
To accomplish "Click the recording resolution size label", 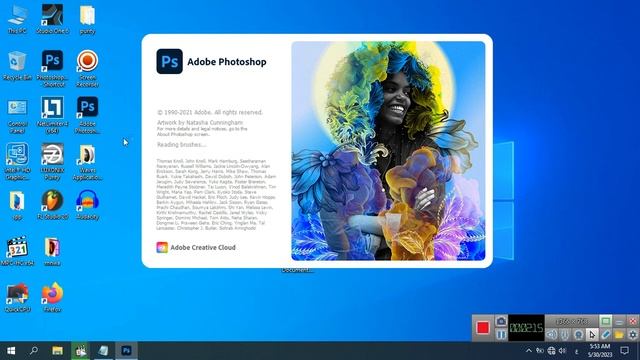I will click(x=573, y=321).
